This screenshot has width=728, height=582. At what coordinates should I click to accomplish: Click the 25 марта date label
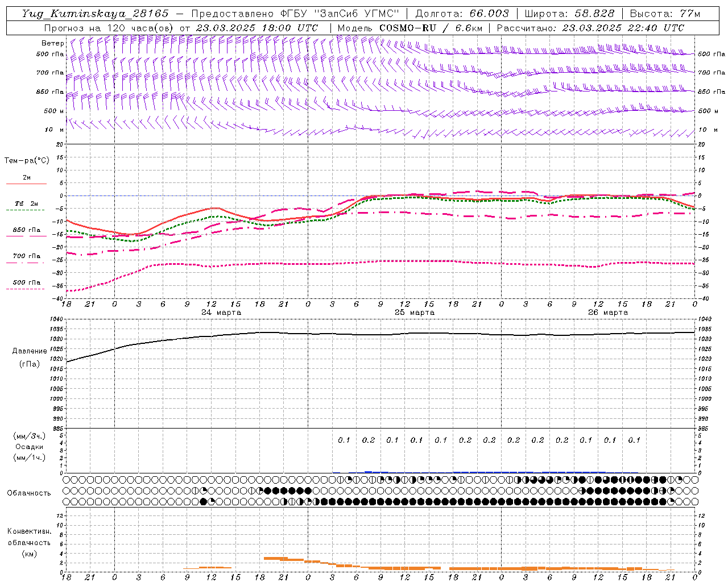coord(415,313)
